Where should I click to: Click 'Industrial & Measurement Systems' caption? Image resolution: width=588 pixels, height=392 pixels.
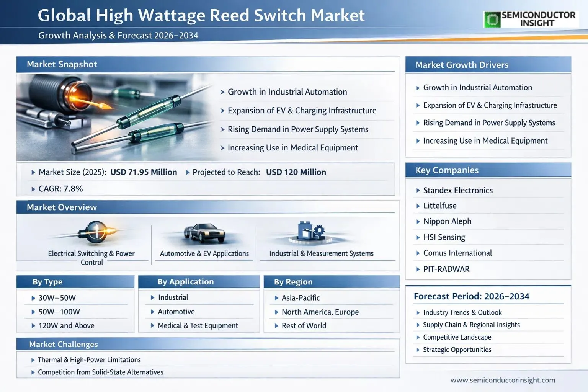click(x=321, y=253)
